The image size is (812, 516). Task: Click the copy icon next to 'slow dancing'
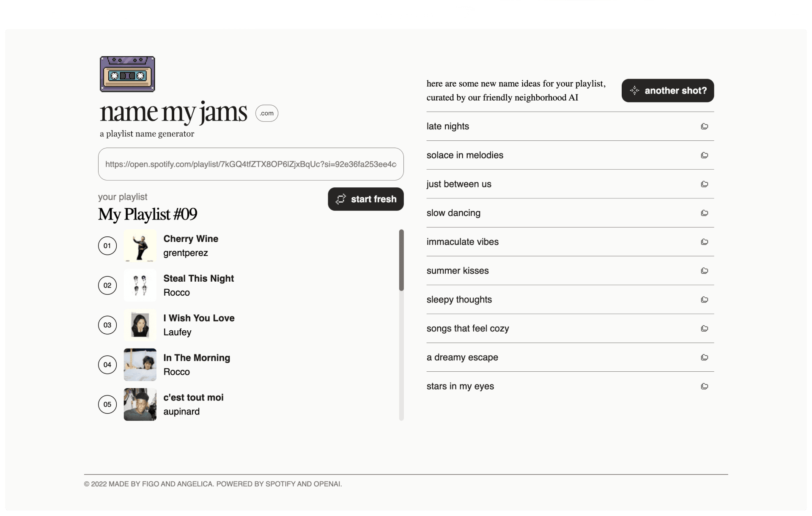point(704,212)
